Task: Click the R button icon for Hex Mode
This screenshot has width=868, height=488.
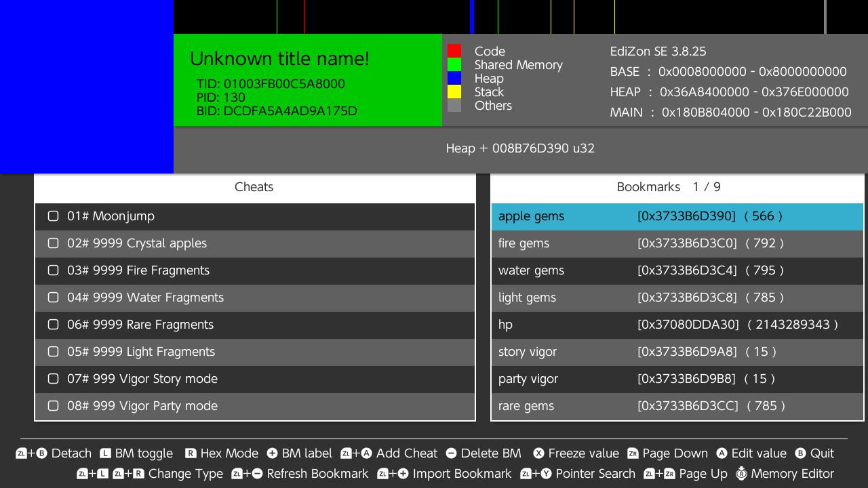Action: pos(191,453)
